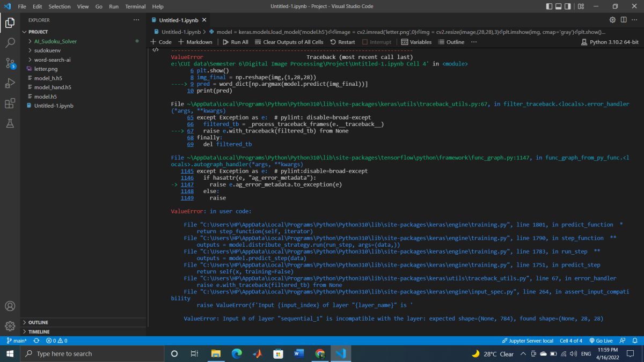Open the File menu
This screenshot has width=644, height=362.
(22, 6)
